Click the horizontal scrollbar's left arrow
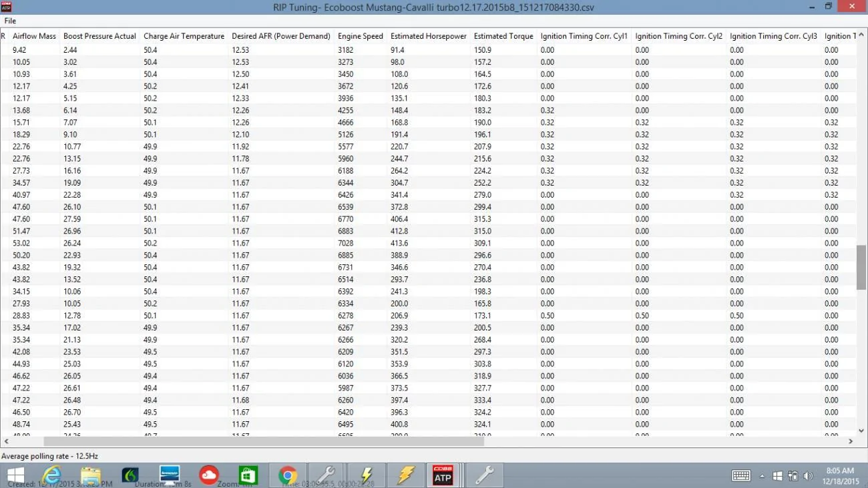This screenshot has width=868, height=488. [x=6, y=441]
